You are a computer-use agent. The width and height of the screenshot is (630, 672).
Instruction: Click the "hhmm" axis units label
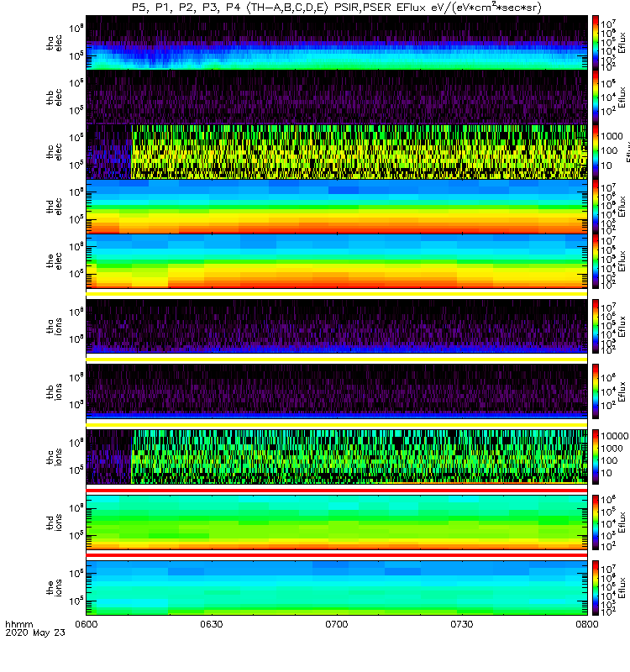point(19,624)
